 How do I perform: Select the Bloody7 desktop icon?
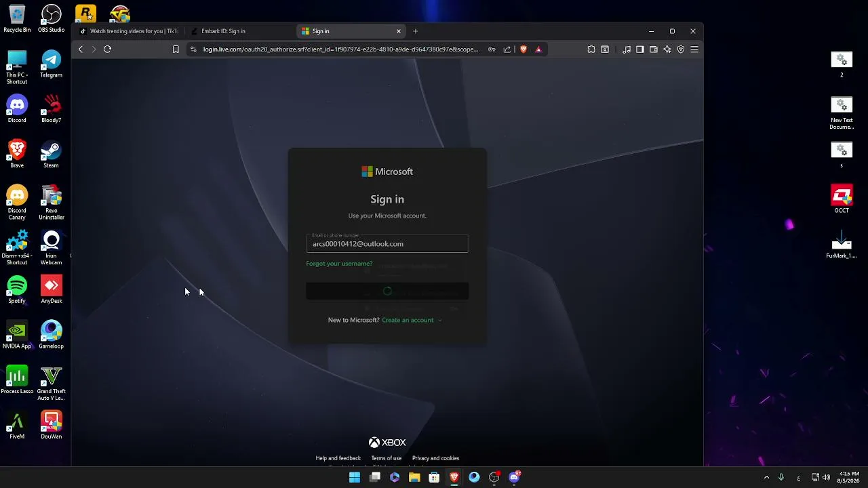[52, 109]
